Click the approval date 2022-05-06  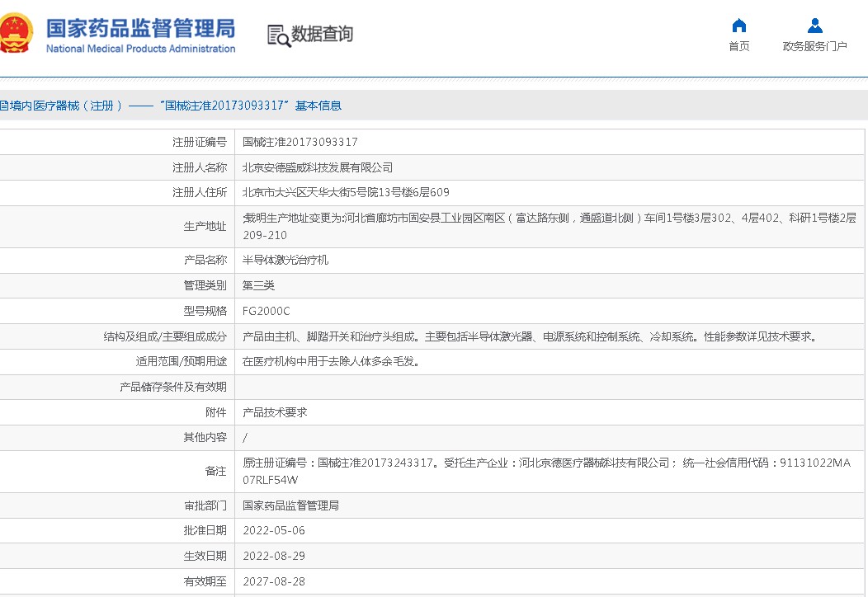[x=274, y=530]
